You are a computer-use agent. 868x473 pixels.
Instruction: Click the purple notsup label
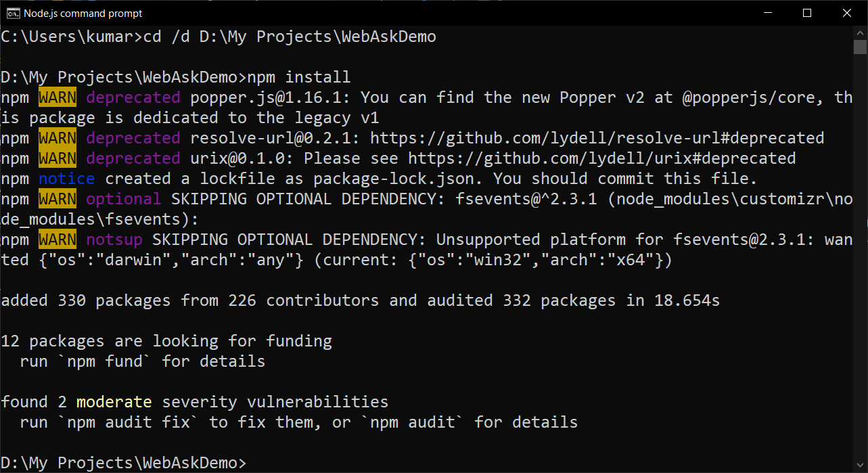click(114, 240)
